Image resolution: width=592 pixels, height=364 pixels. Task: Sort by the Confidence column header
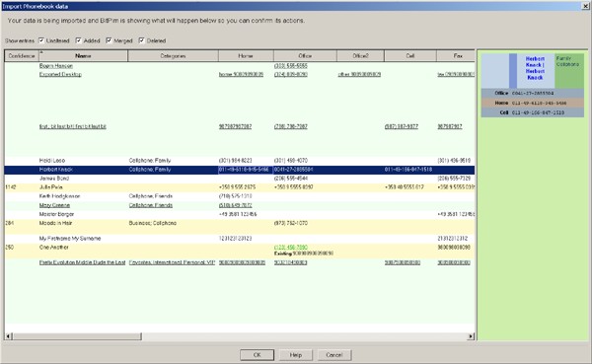22,56
